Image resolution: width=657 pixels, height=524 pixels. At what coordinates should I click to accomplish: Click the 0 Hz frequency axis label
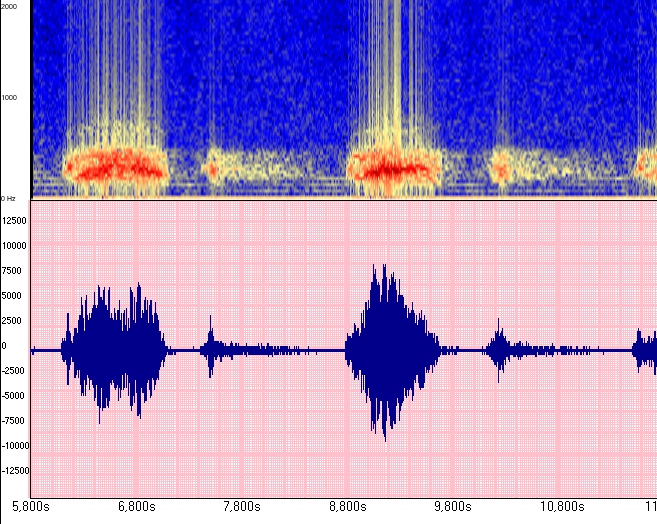coord(12,197)
